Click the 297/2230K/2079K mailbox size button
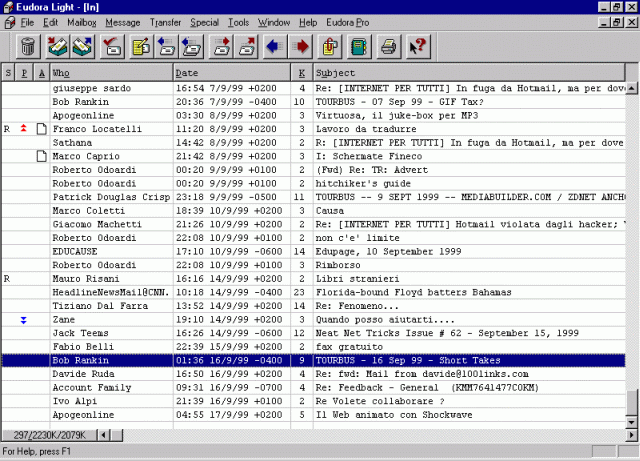The width and height of the screenshot is (640, 461). click(49, 435)
